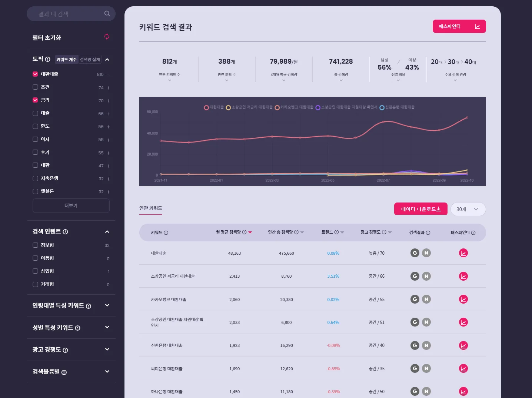532x398 pixels.
Task: Open Naver results for 카카오뱅크 대환대출
Action: tap(426, 300)
